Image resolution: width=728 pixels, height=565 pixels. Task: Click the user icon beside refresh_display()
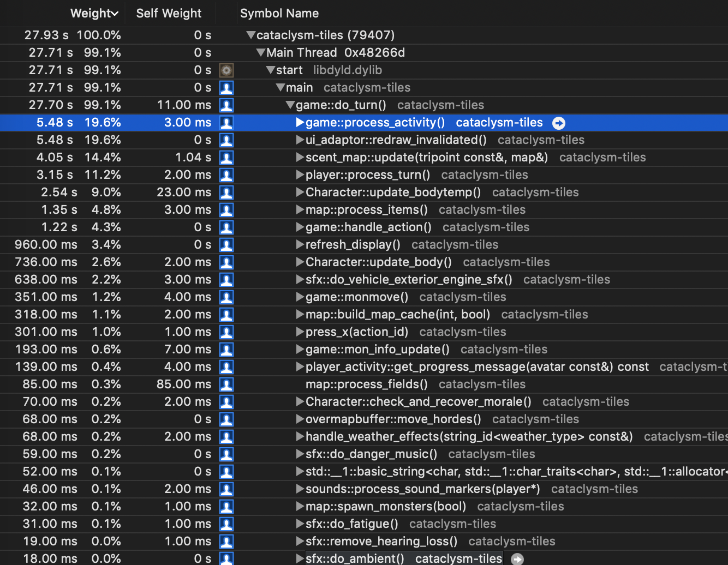[226, 245]
